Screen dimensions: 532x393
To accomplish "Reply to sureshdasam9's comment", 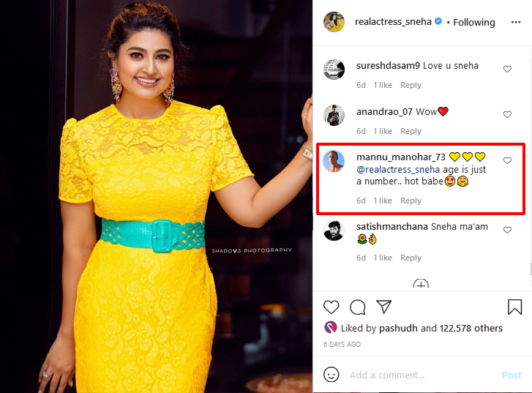I will click(x=411, y=85).
